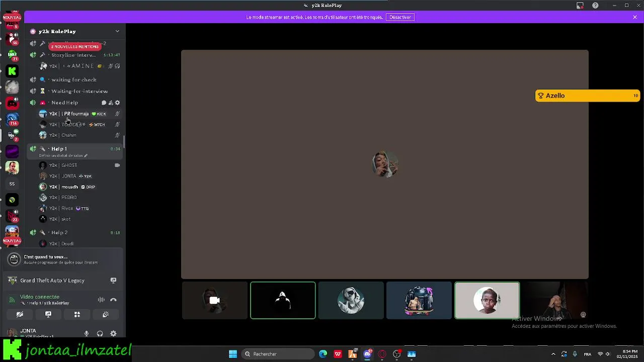Select the white robot participant tile

point(351,300)
